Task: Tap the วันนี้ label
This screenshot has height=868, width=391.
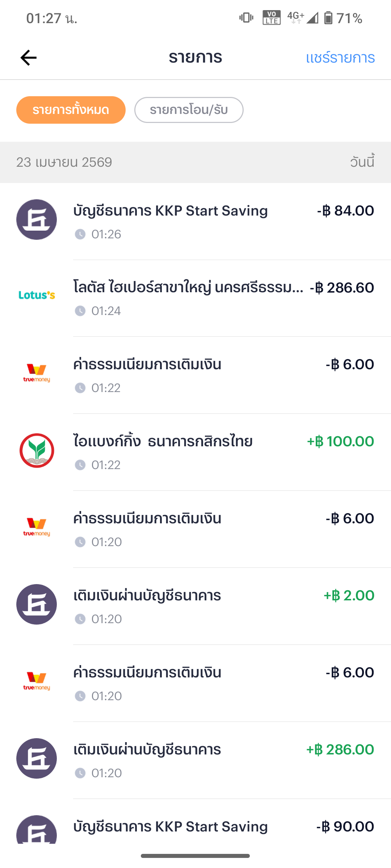Action: coord(362,162)
